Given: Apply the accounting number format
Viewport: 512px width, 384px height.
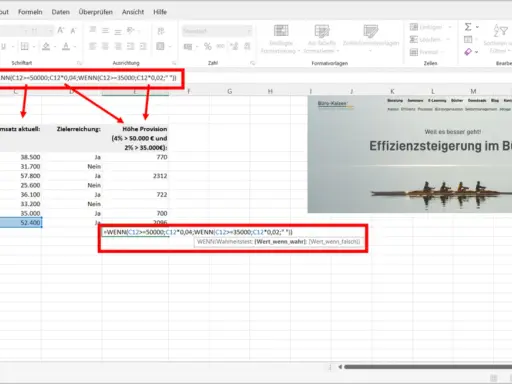Looking at the screenshot, I should pyautogui.click(x=188, y=47).
